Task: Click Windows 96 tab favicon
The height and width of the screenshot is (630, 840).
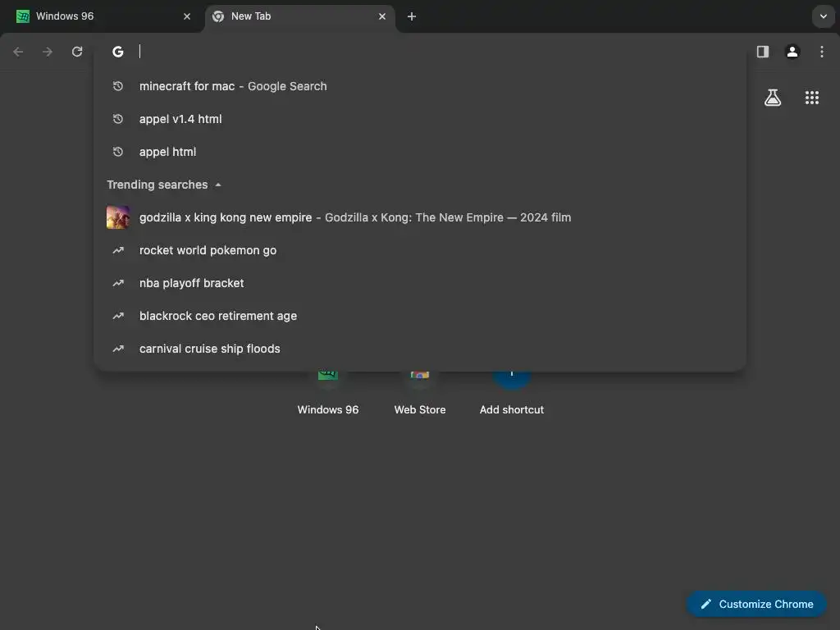Action: pos(22,16)
